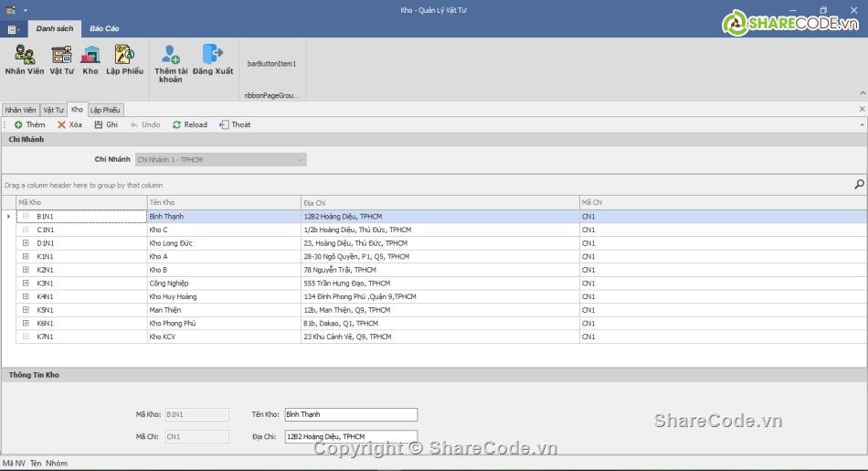Click the Reload toolbar button
The image size is (868, 471).
(x=190, y=124)
